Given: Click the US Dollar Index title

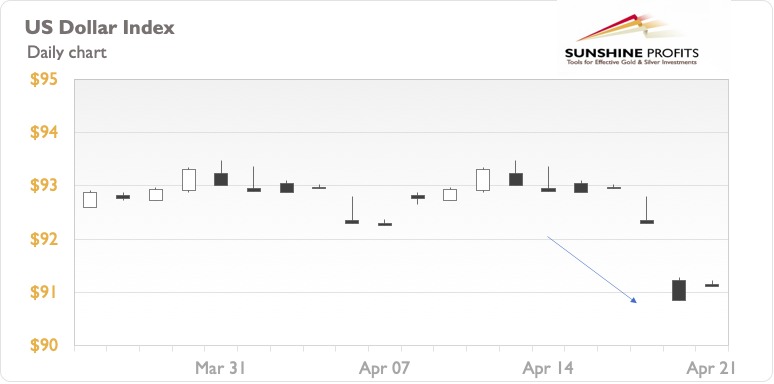Looking at the screenshot, I should pos(100,28).
